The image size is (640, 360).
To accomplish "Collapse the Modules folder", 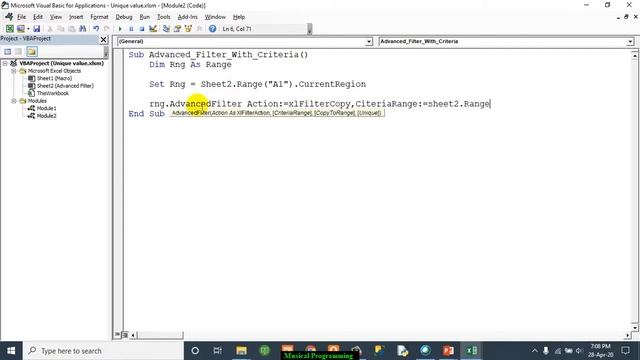I will [13, 100].
